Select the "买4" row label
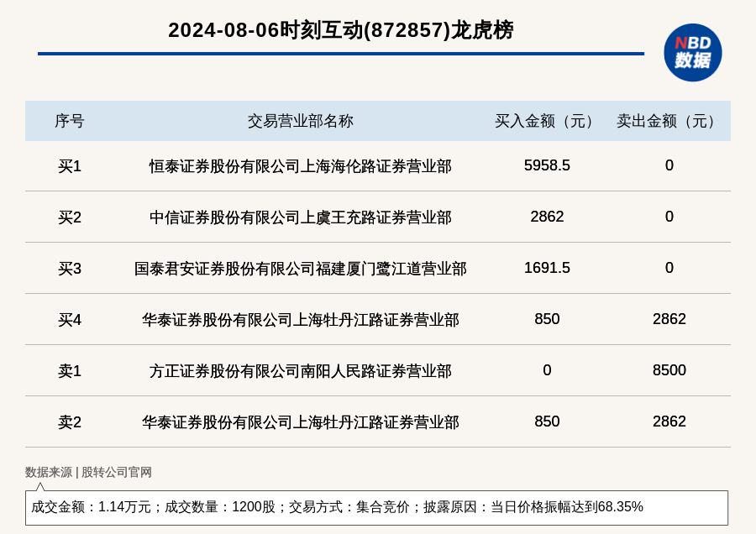The height and width of the screenshot is (534, 756). (70, 320)
